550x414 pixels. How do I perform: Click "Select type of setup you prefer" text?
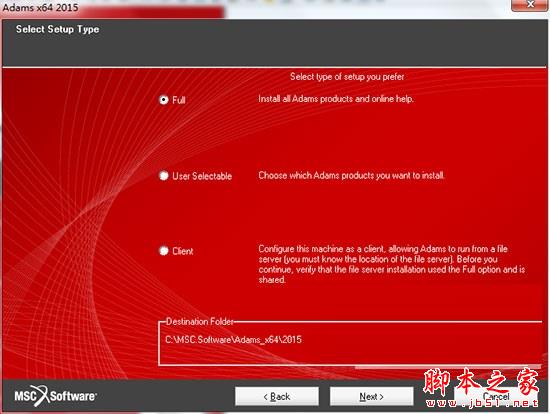point(347,76)
